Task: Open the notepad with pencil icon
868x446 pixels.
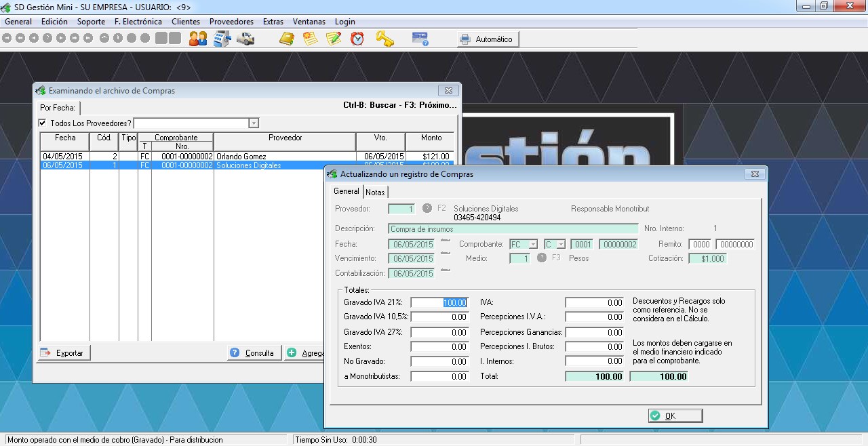Action: pyautogui.click(x=334, y=39)
